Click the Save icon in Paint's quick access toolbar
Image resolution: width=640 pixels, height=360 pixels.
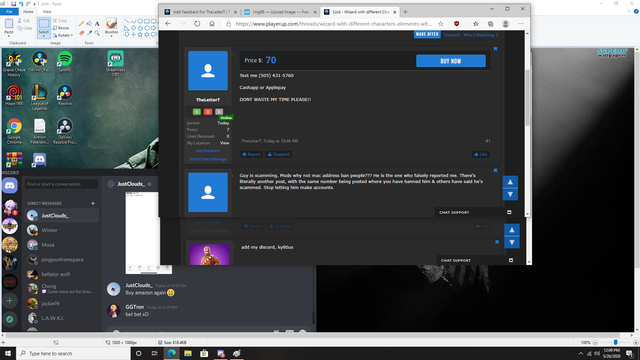pos(13,4)
